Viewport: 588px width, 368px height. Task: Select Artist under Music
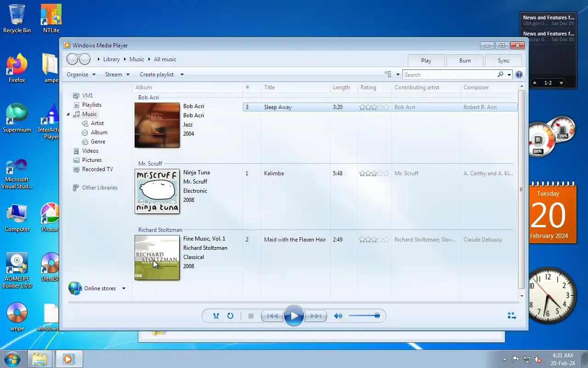pyautogui.click(x=97, y=123)
